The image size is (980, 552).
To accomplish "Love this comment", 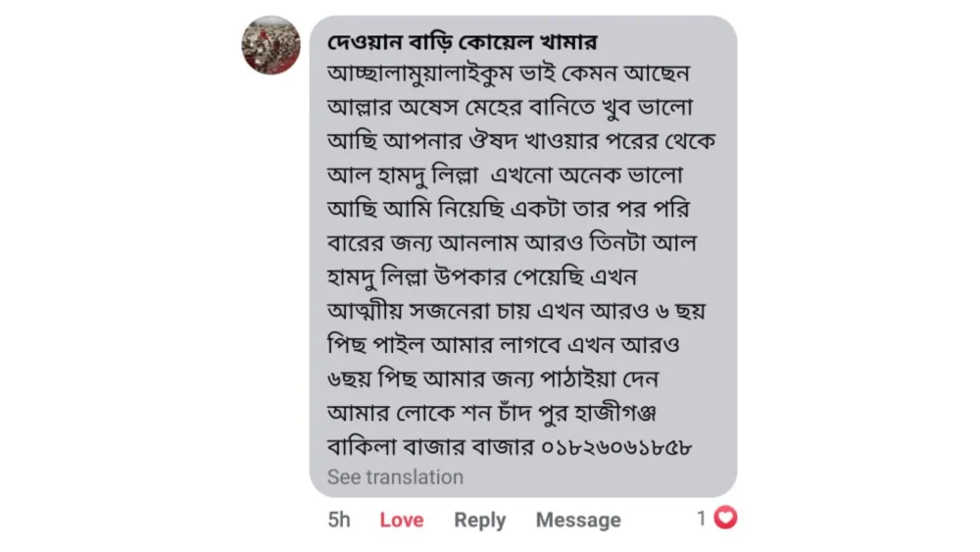I will click(402, 520).
